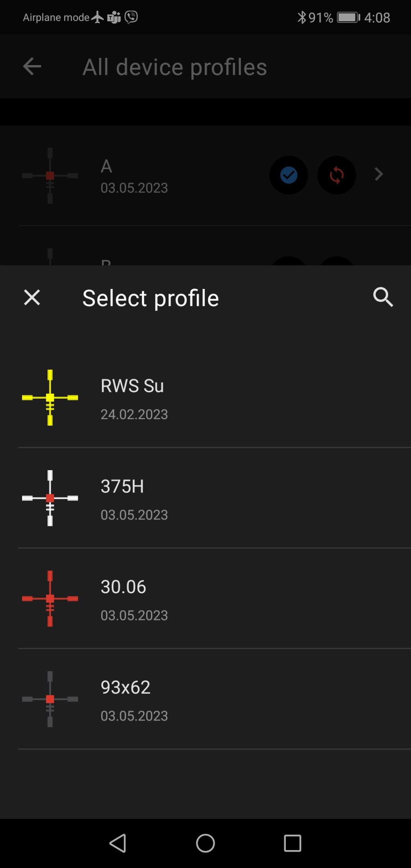Pick the 30.06 profile entry
The width and height of the screenshot is (411, 868).
coord(123,587)
